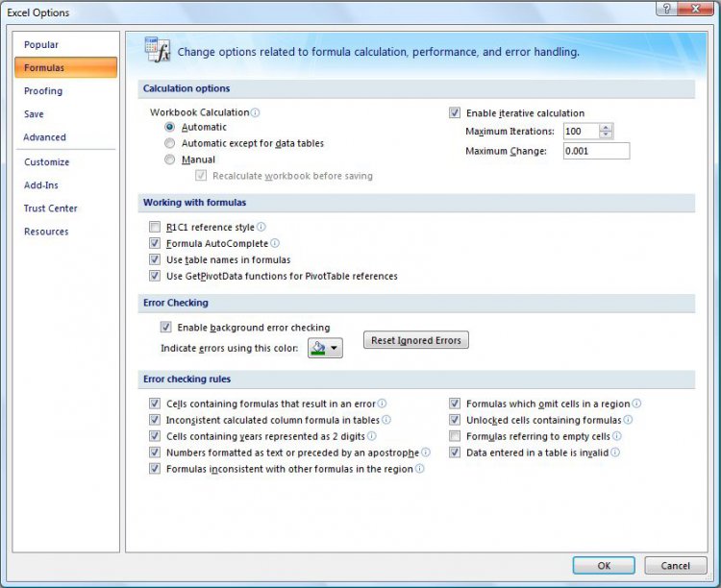This screenshot has height=588, width=721.
Task: Click info icon for formulas resulting in error
Action: (382, 404)
